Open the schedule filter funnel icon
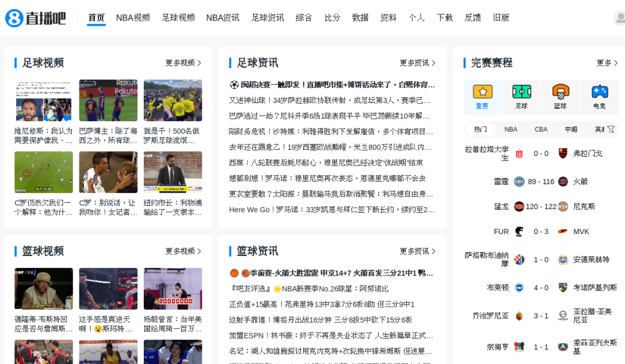 pyautogui.click(x=611, y=129)
